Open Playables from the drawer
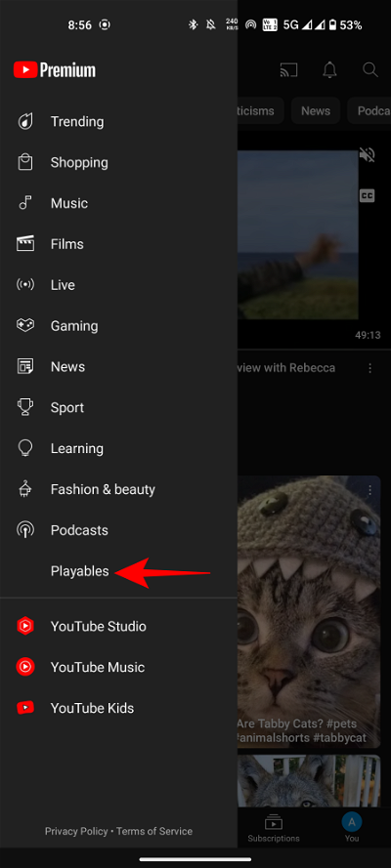 [x=80, y=571]
